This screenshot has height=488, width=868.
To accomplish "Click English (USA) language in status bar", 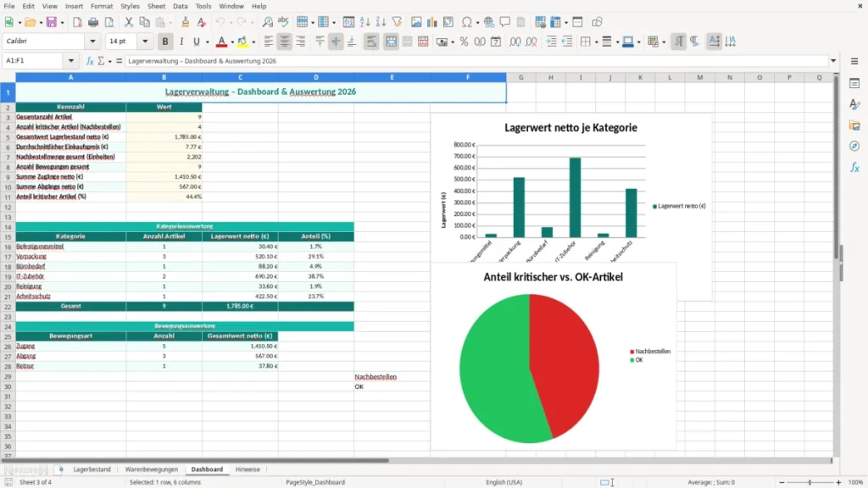I will [x=504, y=482].
